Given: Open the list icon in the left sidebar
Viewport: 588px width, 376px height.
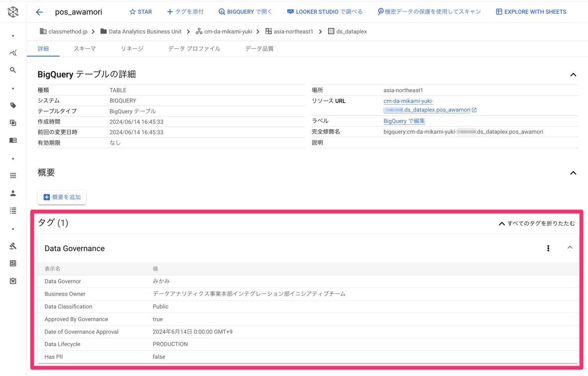Looking at the screenshot, I should [x=13, y=210].
